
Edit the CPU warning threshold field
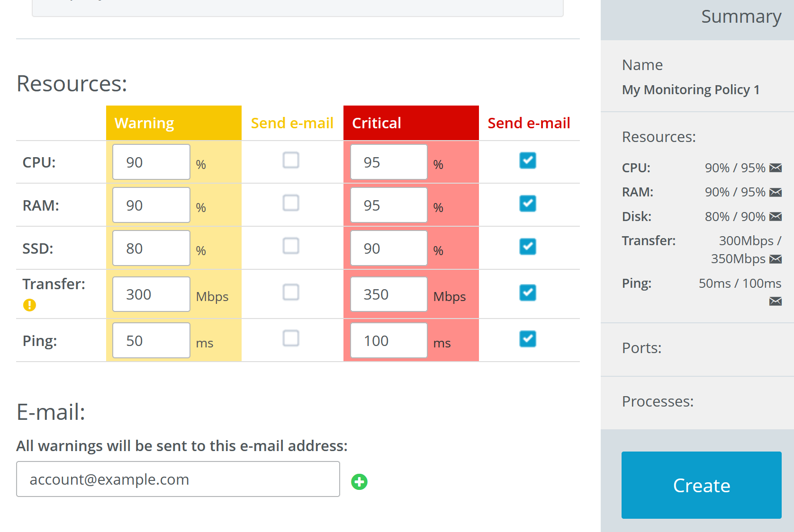click(x=151, y=162)
